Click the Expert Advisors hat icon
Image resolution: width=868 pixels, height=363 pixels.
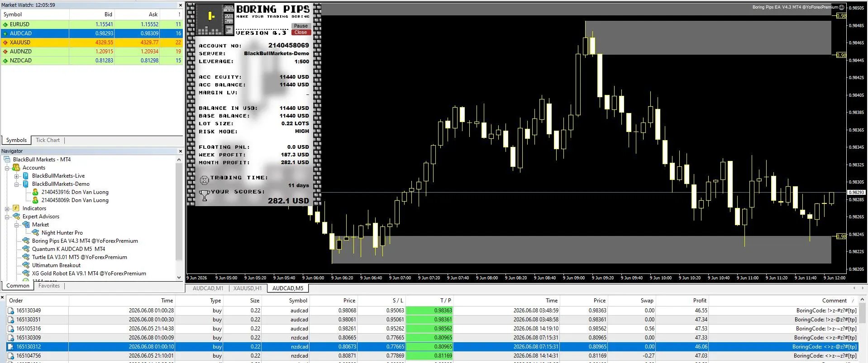(16, 217)
